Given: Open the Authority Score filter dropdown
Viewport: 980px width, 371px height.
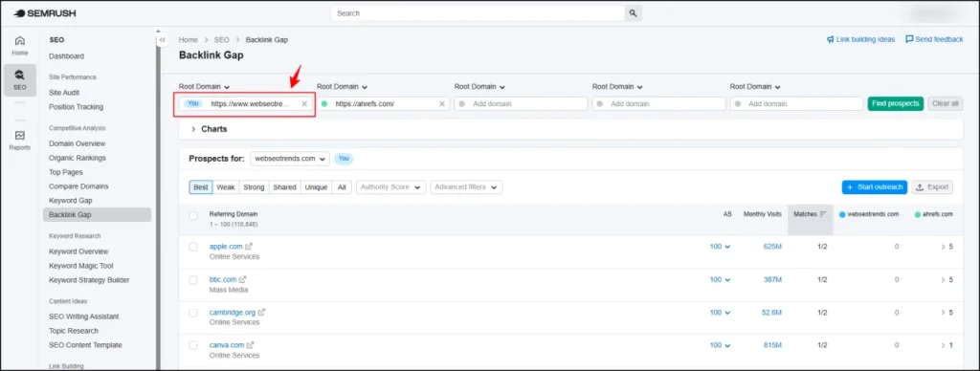Looking at the screenshot, I should point(391,186).
